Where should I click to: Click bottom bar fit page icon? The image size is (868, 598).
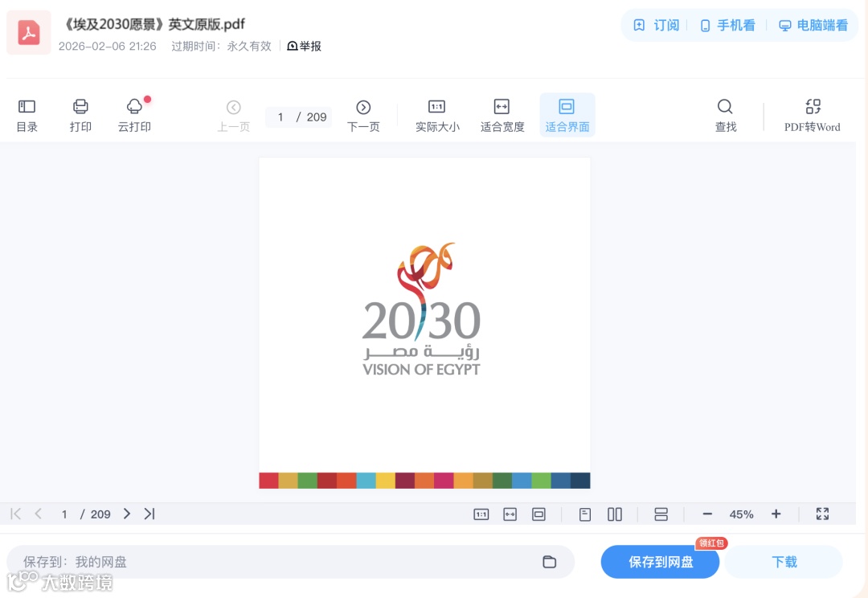(x=538, y=514)
